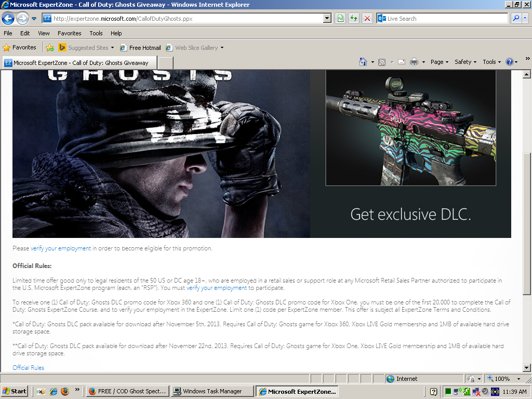Expand the Safety dropdown menu
The image size is (532, 399).
(465, 62)
